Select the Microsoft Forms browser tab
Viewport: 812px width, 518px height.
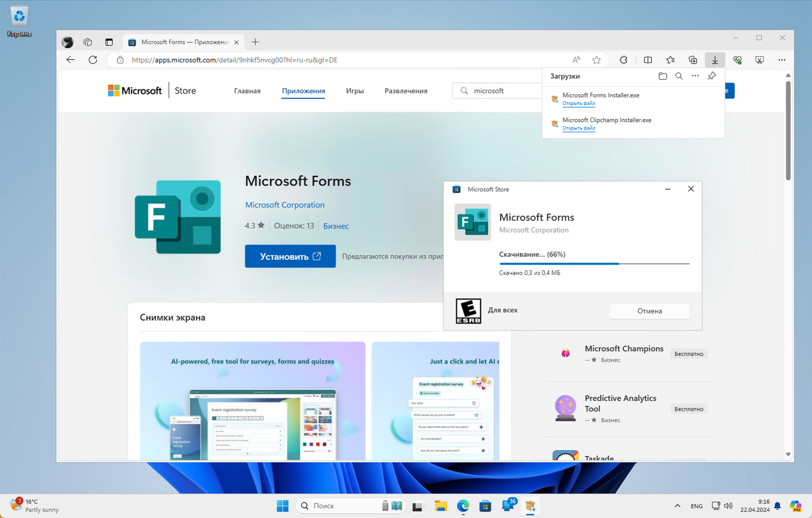[x=184, y=42]
